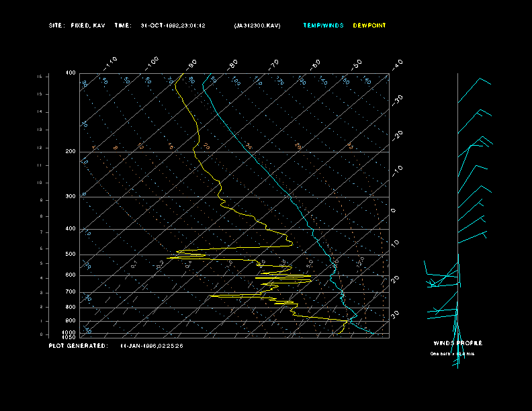Click the -90 isotherm label

tap(191, 64)
